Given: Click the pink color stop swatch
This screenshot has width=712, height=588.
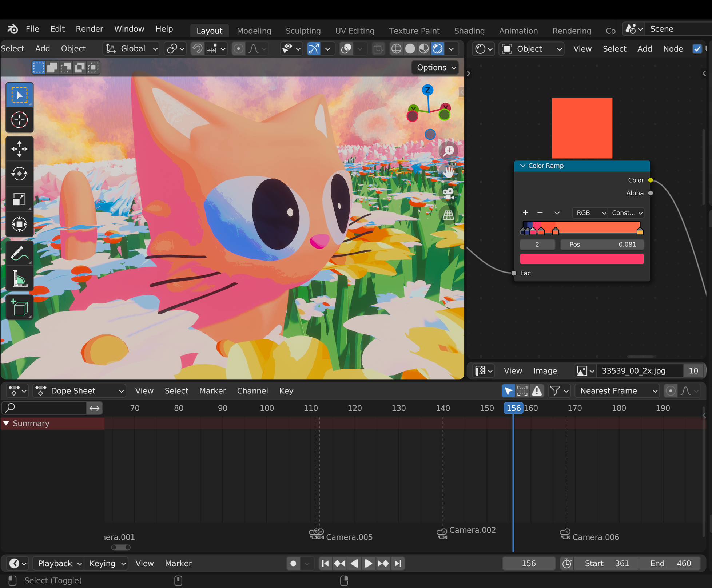Looking at the screenshot, I should click(581, 259).
